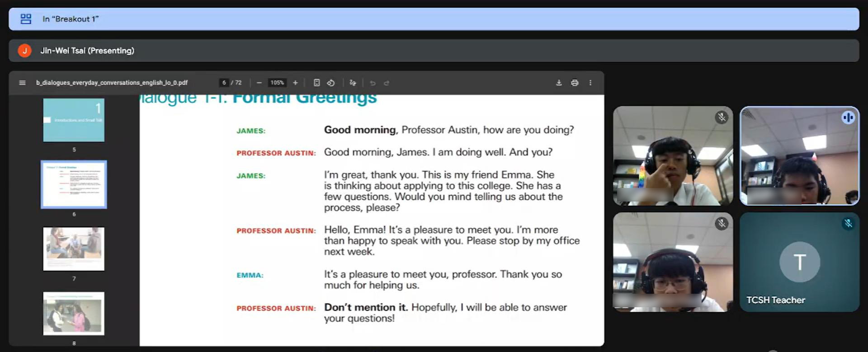This screenshot has width=868, height=352.
Task: Download the PDF file
Action: [559, 83]
